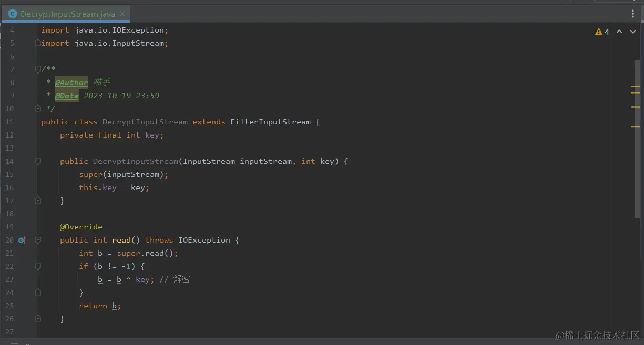644x345 pixels.
Task: Click the read() end fold marker at line 26
Action: 38,319
